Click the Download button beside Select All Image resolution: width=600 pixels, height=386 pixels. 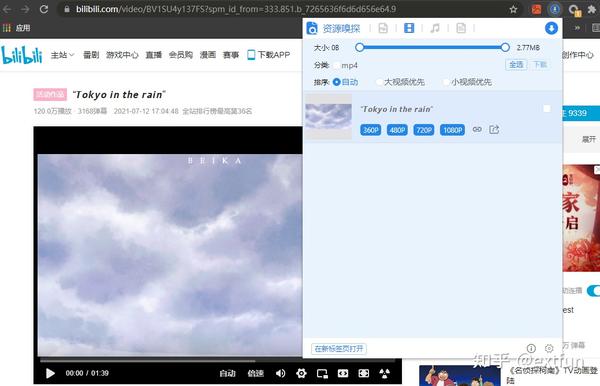(x=540, y=65)
